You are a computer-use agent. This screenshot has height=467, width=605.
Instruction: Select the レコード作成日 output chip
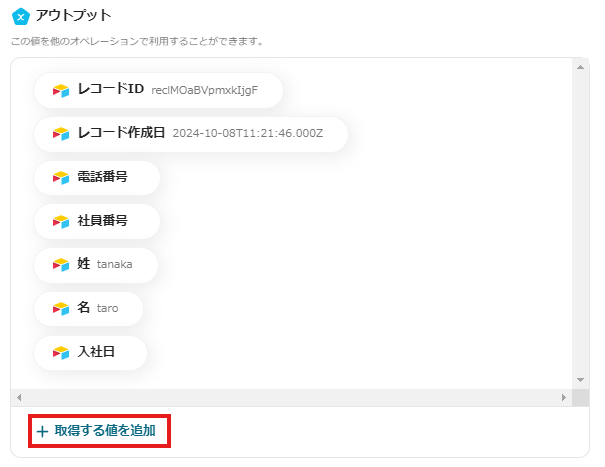click(190, 133)
